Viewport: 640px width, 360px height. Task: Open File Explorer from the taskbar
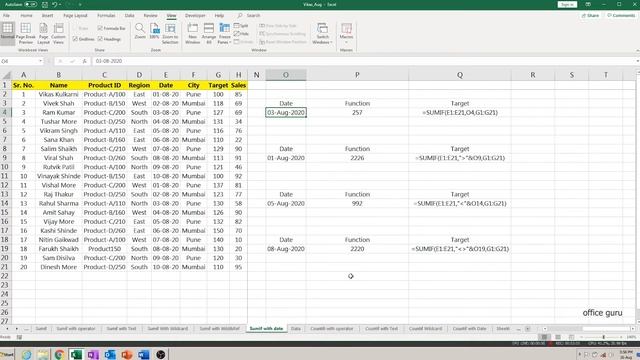point(42,354)
